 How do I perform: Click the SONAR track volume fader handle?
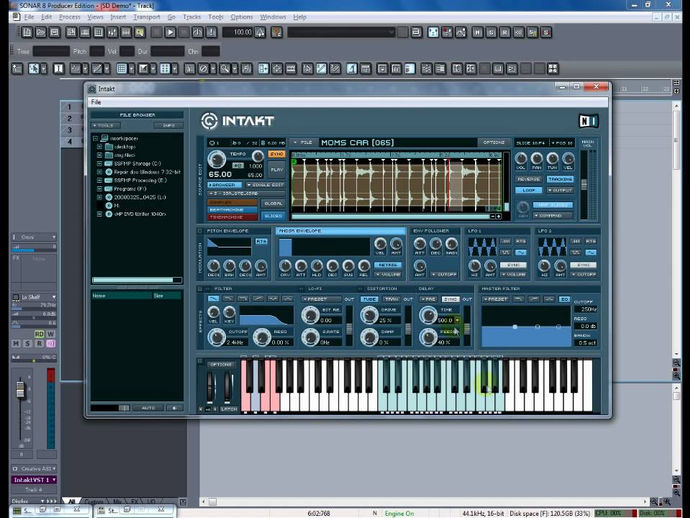[x=20, y=389]
